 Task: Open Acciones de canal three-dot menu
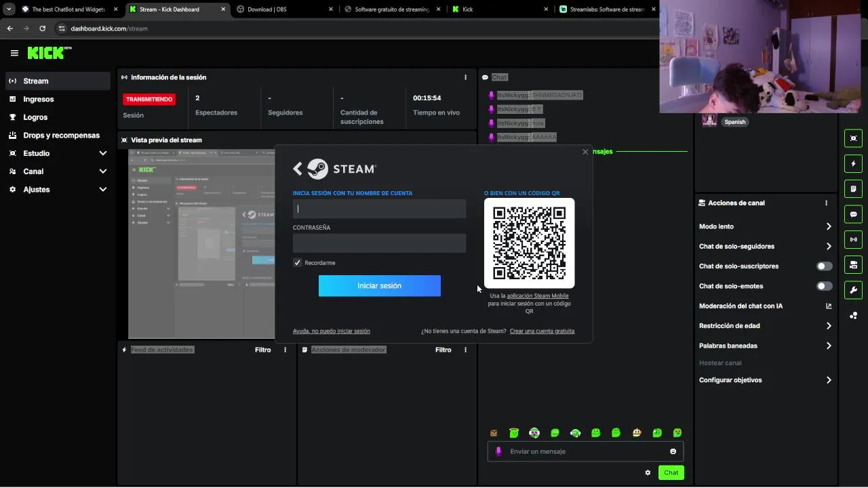826,203
